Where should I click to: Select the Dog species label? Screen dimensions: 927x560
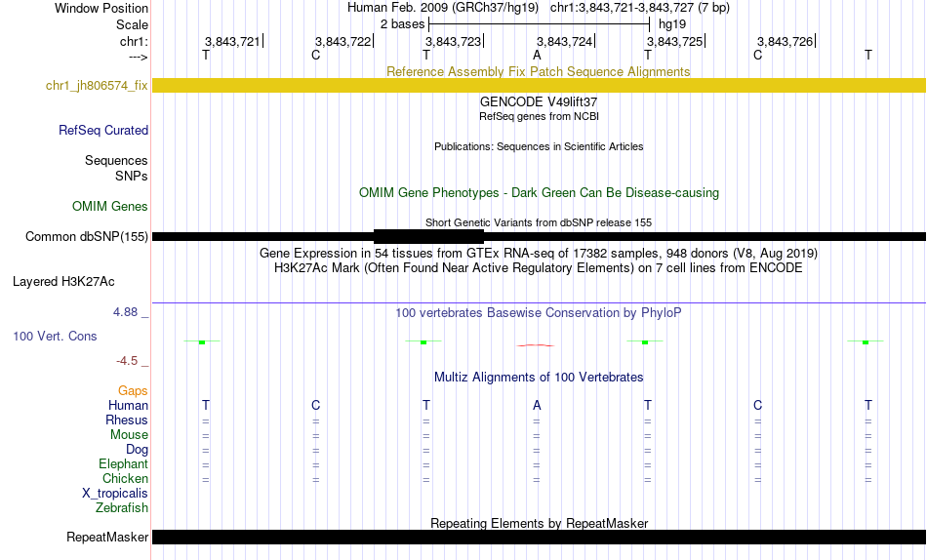coord(138,450)
